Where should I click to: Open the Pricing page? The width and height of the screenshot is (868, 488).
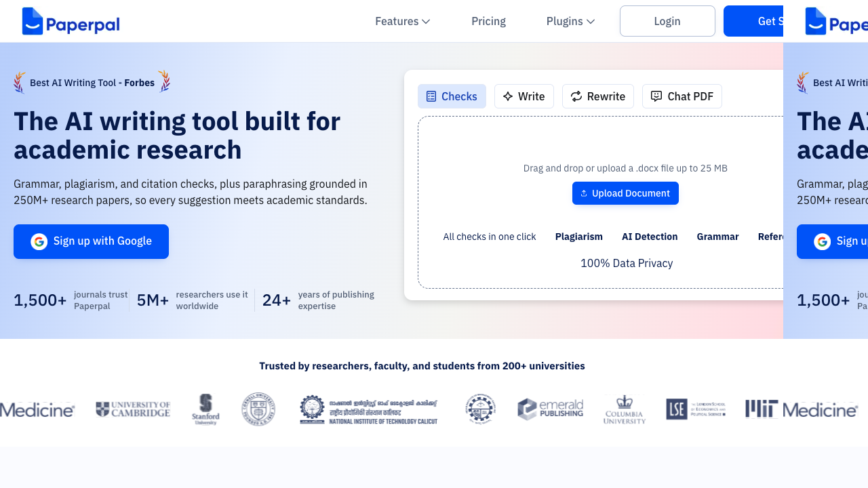[488, 21]
